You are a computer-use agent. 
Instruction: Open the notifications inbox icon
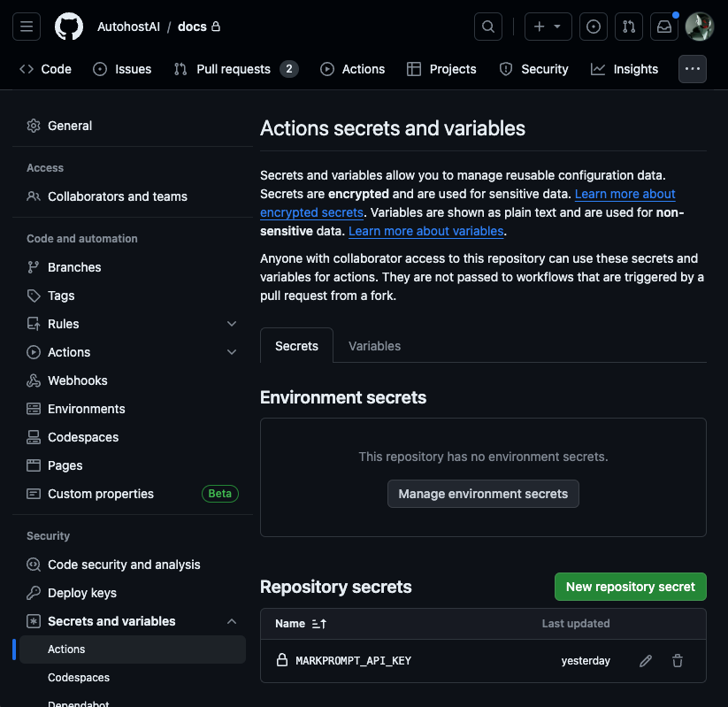663,27
